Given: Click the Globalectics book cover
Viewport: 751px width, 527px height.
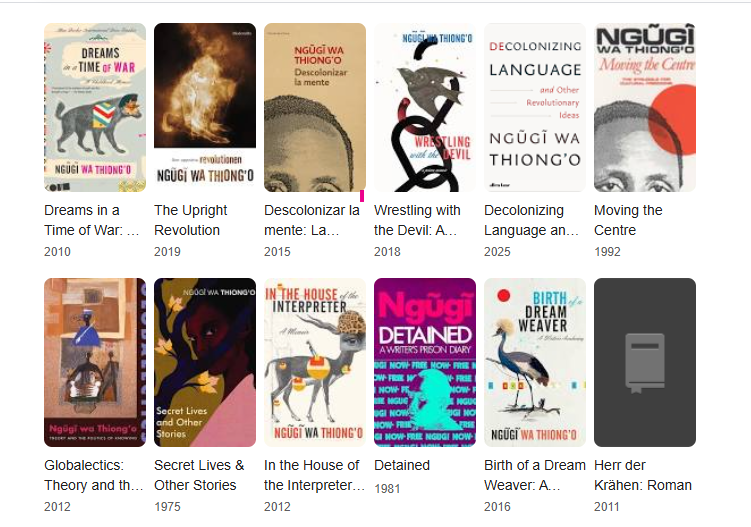Looking at the screenshot, I should pos(95,362).
